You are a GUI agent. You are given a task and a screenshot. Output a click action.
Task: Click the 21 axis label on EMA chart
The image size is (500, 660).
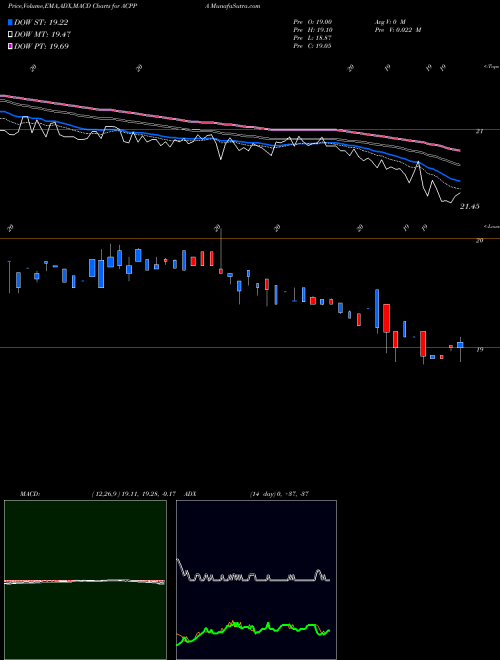(479, 131)
